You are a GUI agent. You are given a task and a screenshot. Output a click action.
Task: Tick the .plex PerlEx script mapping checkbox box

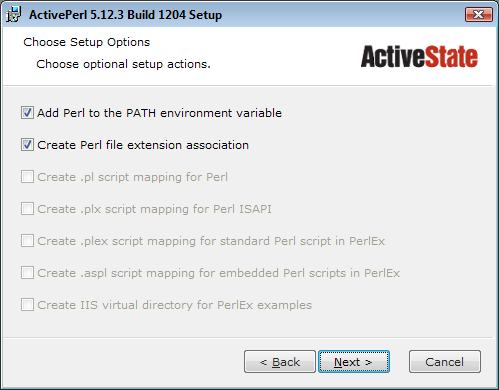(27, 241)
